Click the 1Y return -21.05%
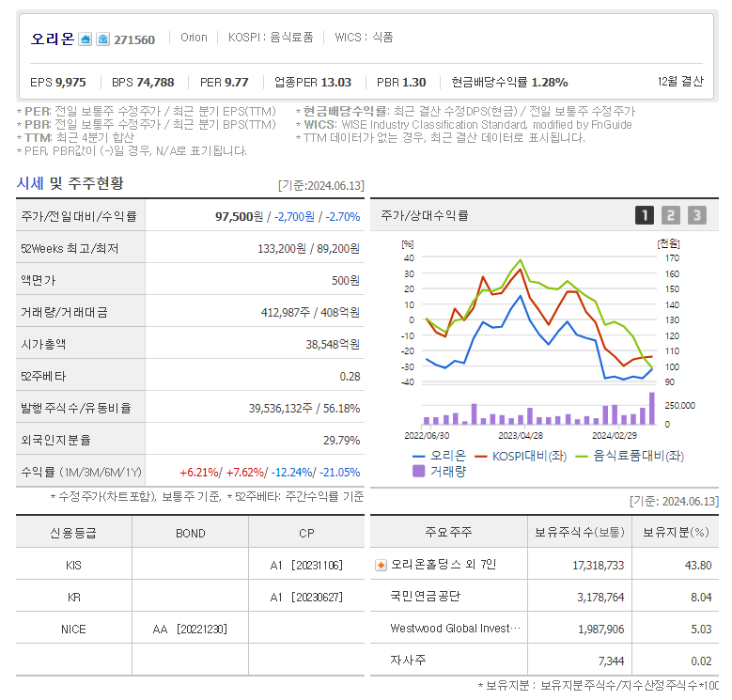 click(339, 473)
